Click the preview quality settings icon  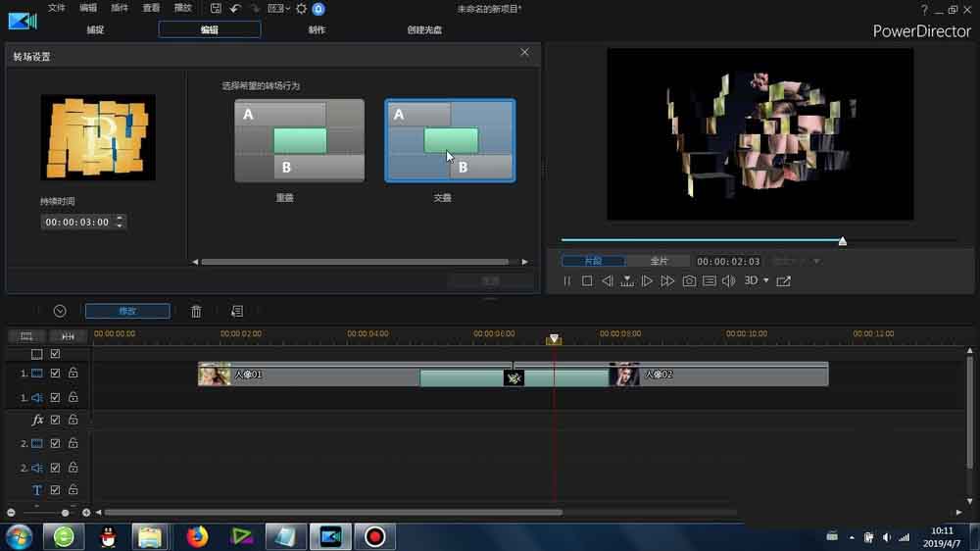709,280
